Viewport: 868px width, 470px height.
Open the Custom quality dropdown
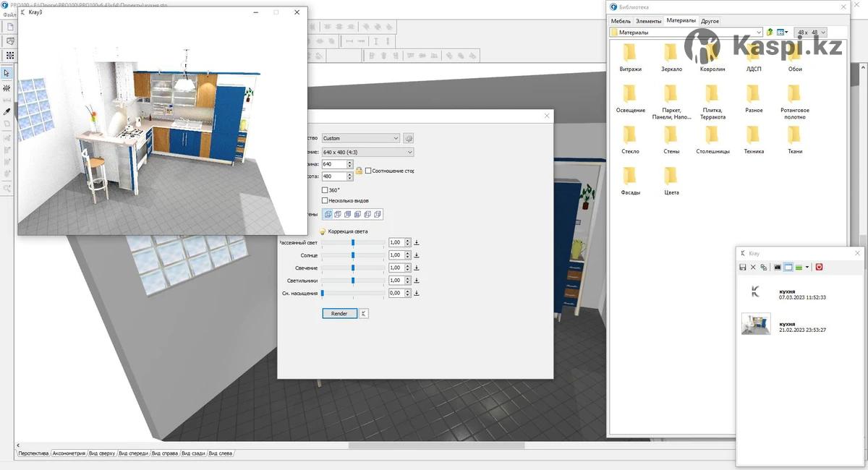(360, 138)
